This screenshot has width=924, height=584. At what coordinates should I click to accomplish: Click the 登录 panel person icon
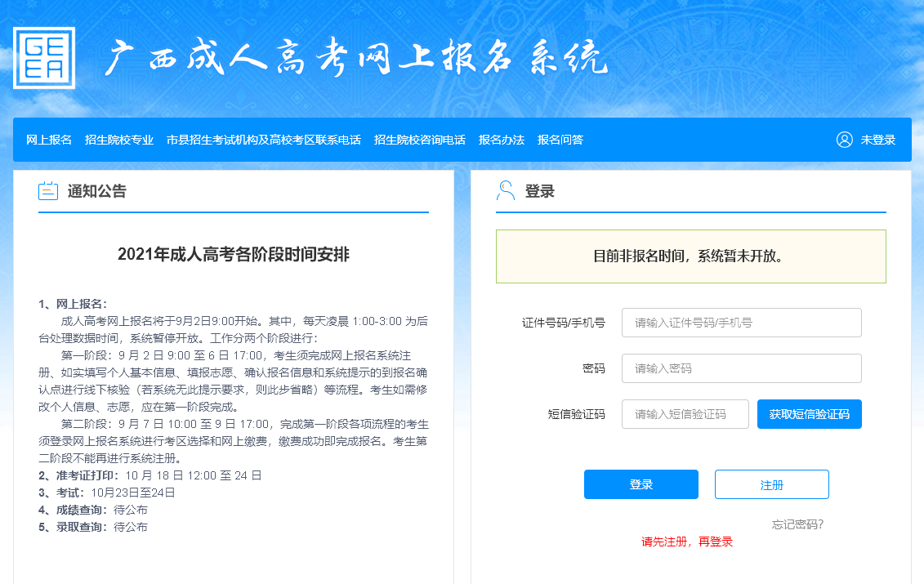[507, 189]
